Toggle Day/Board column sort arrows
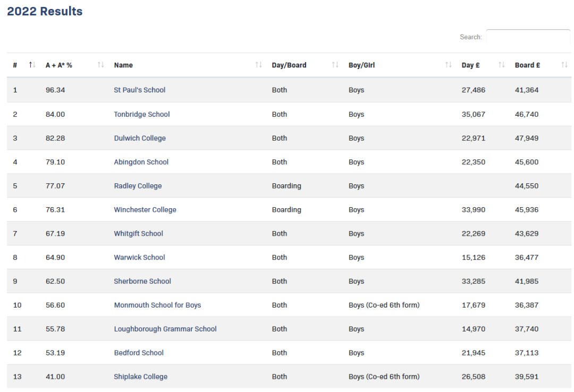Viewport: 574px width, 392px height. tap(335, 65)
